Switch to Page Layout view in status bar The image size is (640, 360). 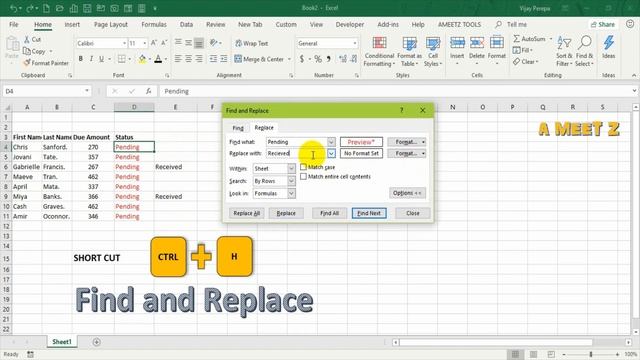click(533, 354)
